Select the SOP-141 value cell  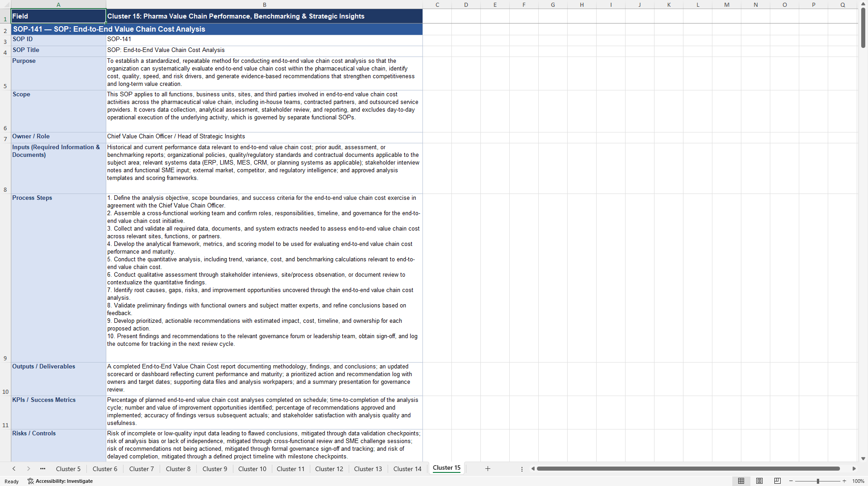coord(264,40)
